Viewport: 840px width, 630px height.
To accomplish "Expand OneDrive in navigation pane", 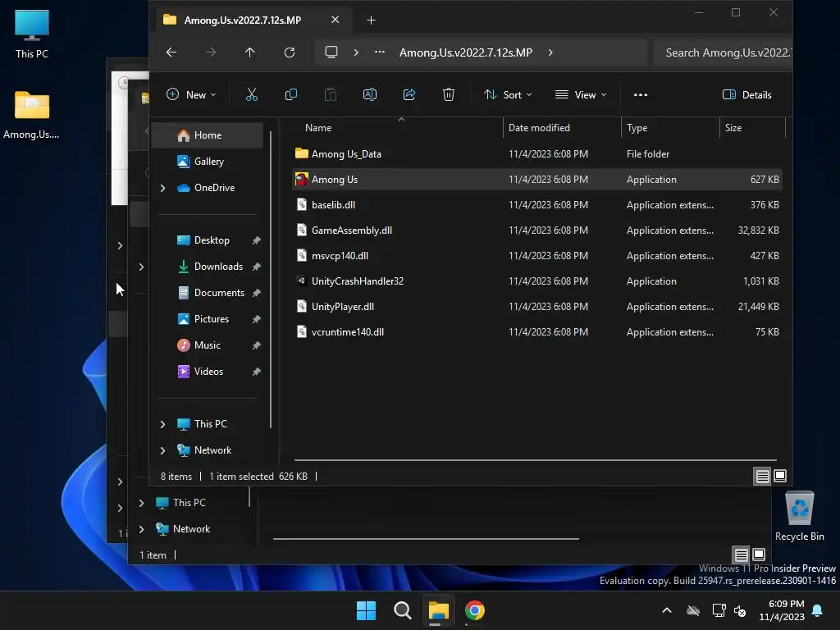I will coord(163,188).
